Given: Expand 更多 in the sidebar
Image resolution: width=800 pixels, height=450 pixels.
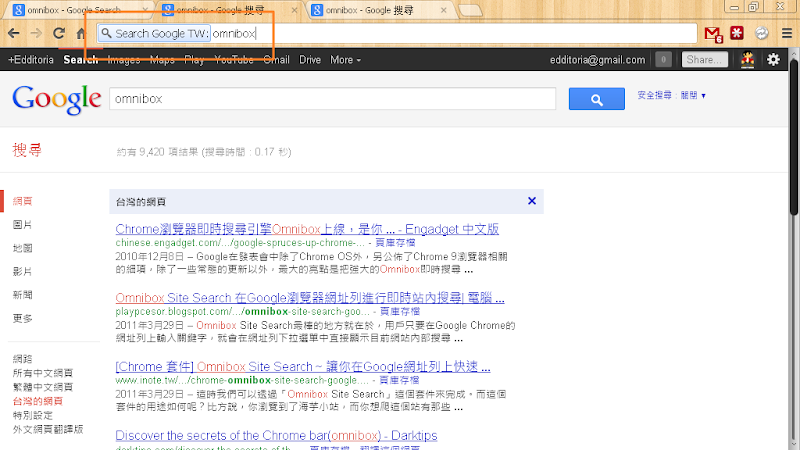Looking at the screenshot, I should [x=22, y=318].
